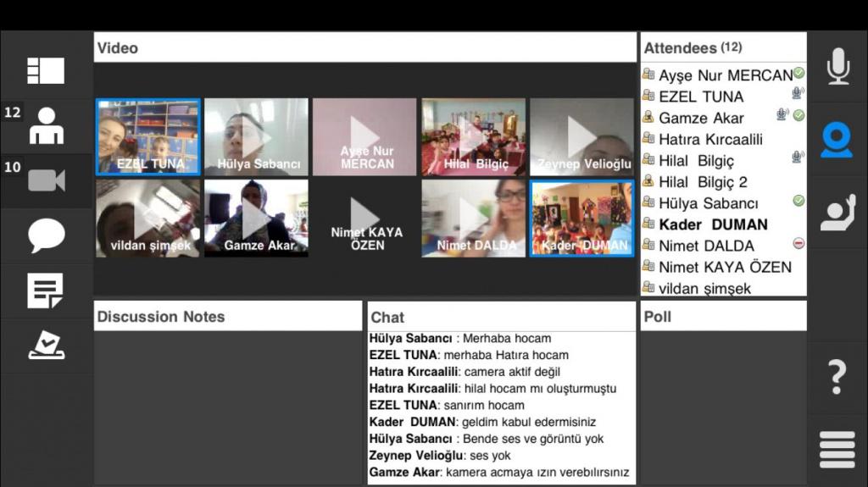This screenshot has height=487, width=868.
Task: Open the layout panels icon in sidebar
Action: 46,70
